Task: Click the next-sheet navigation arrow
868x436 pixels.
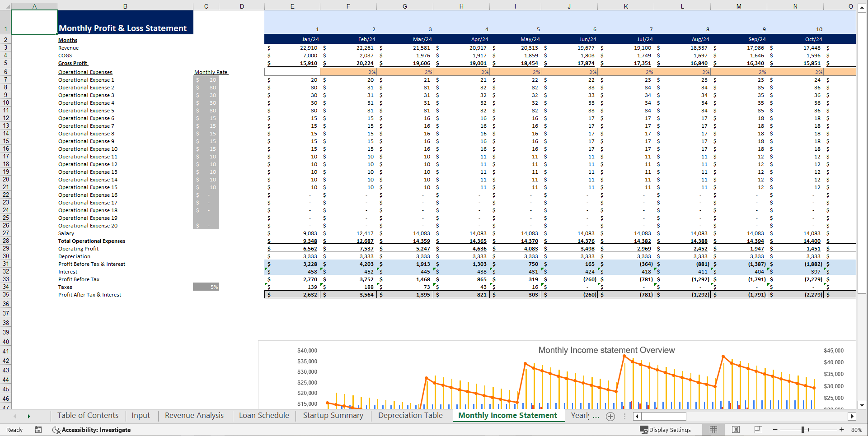Action: 29,416
